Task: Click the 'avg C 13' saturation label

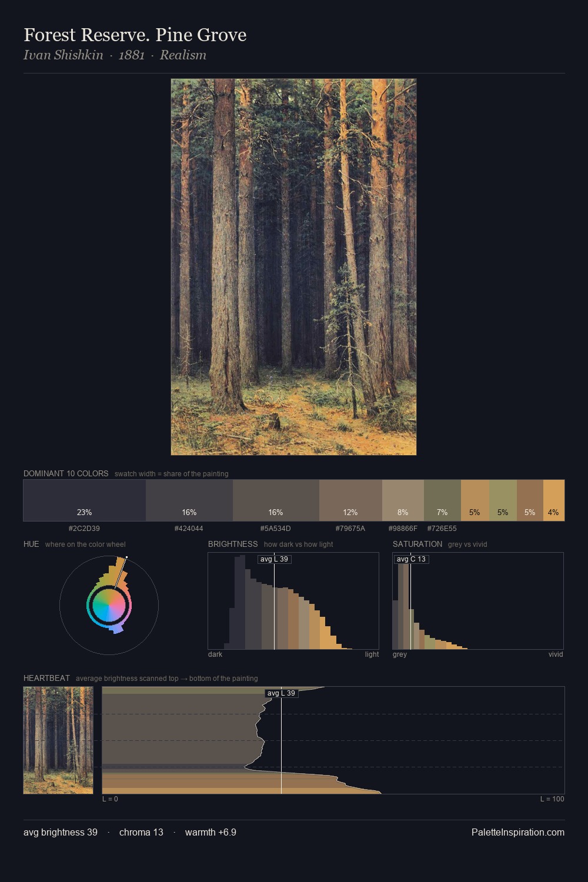Action: coord(411,559)
